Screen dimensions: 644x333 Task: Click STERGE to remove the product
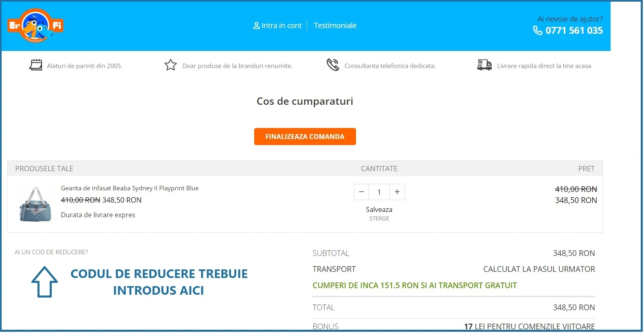[x=379, y=219]
